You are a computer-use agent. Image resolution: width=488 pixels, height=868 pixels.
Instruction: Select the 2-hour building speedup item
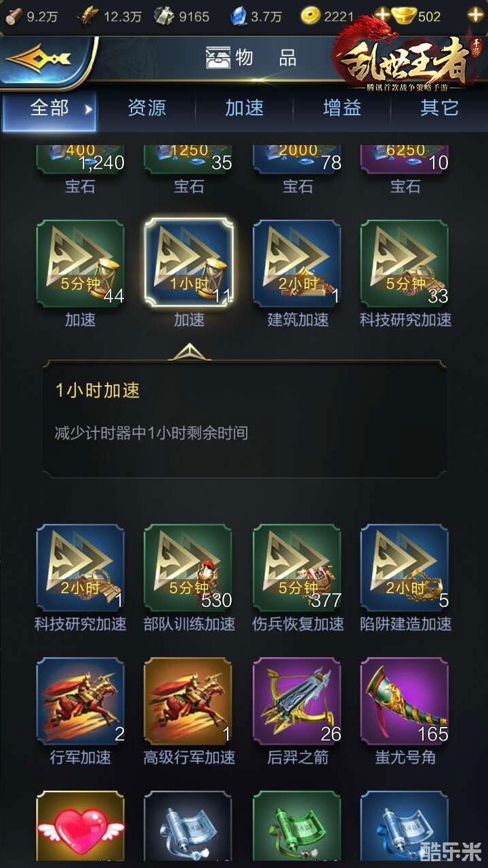(x=297, y=263)
